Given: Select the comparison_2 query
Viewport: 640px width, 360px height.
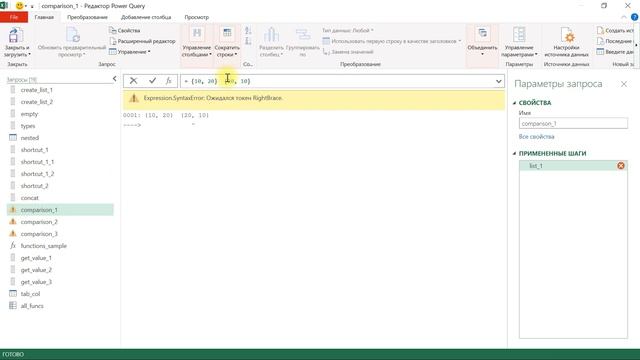Looking at the screenshot, I should click(60, 222).
